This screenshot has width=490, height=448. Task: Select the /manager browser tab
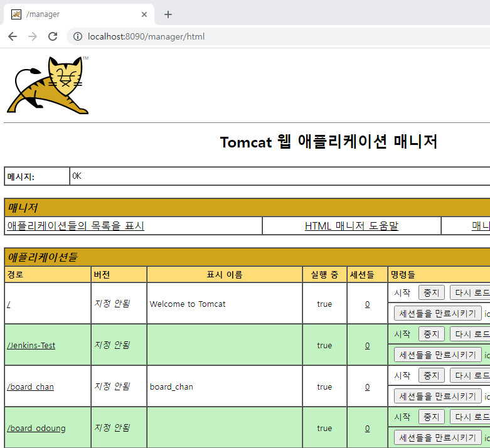coord(78,14)
